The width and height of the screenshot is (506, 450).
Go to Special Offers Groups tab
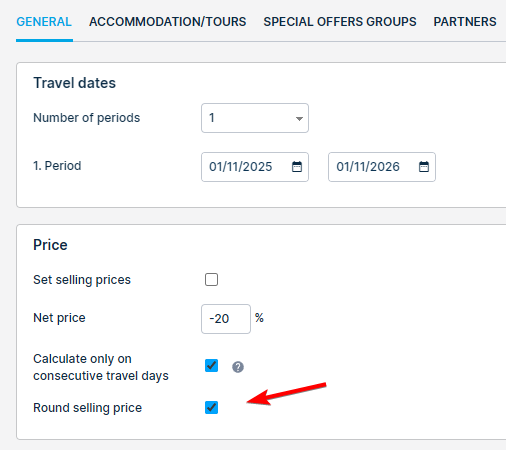pos(340,22)
